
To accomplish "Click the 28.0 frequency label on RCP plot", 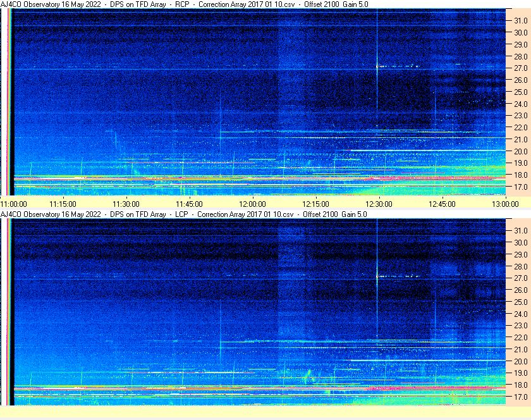I will coord(521,56).
